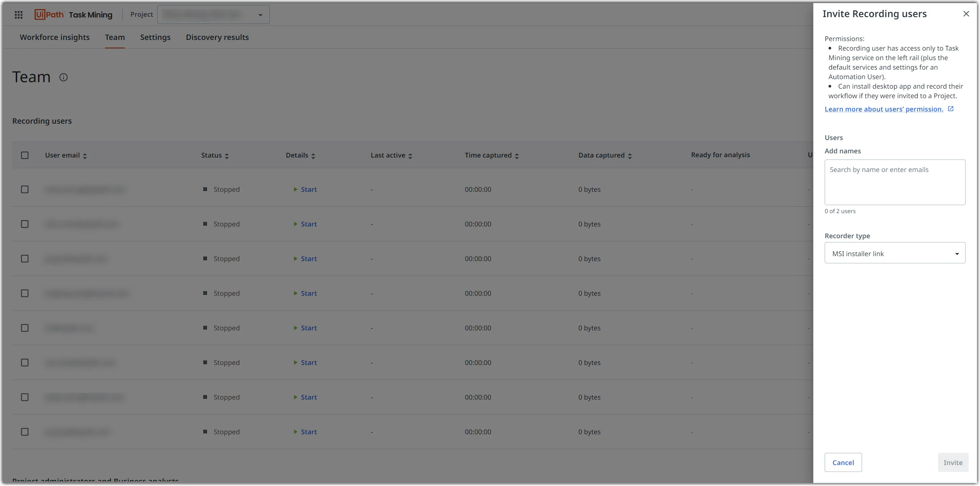
Task: Click Start in the sixth user row
Action: pyautogui.click(x=305, y=363)
